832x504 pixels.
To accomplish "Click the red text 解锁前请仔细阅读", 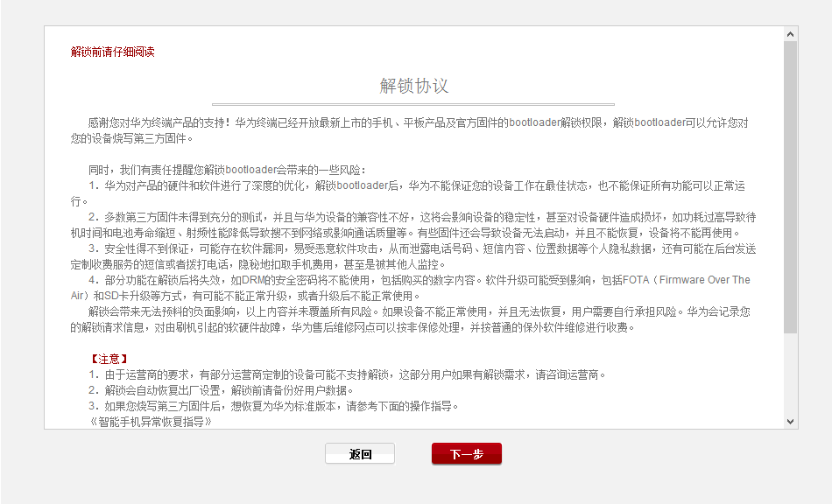I will [112, 52].
